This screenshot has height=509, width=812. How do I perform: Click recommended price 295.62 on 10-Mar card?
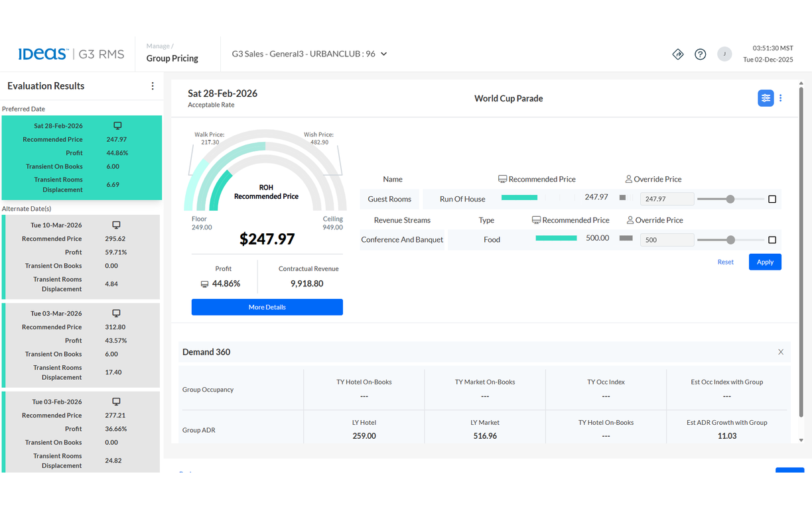pyautogui.click(x=115, y=239)
